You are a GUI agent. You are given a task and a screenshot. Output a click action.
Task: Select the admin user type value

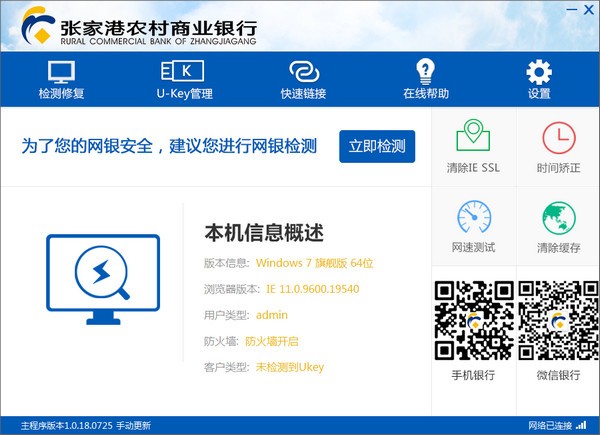(x=272, y=315)
